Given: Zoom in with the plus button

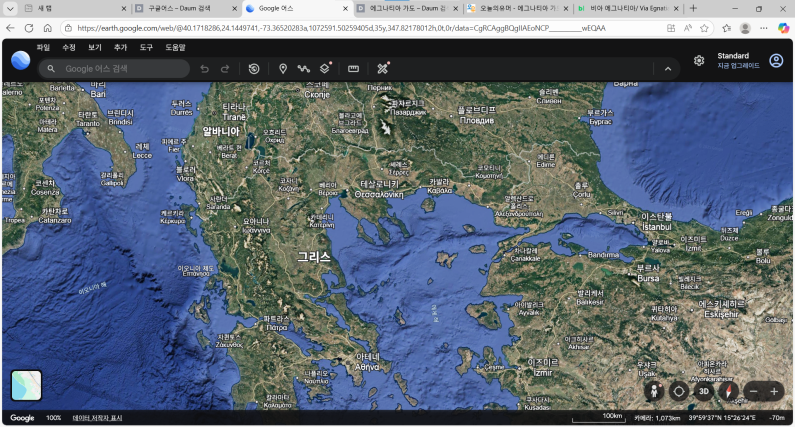Looking at the screenshot, I should [x=774, y=392].
